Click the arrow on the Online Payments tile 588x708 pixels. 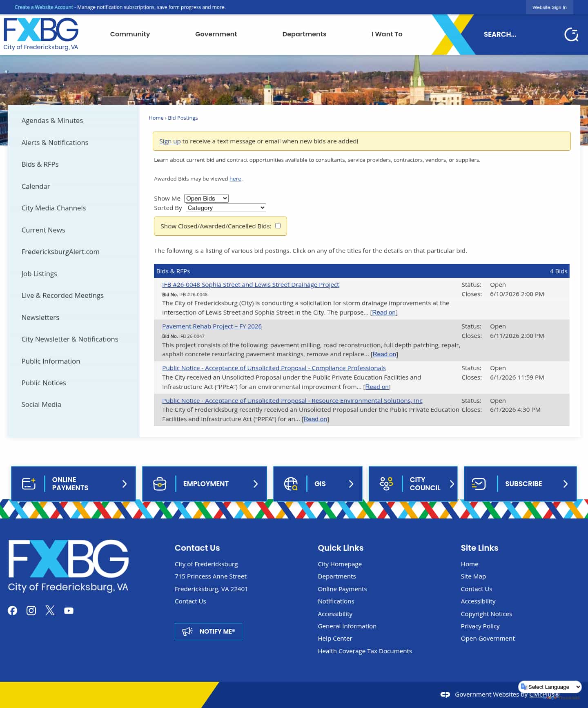point(125,484)
